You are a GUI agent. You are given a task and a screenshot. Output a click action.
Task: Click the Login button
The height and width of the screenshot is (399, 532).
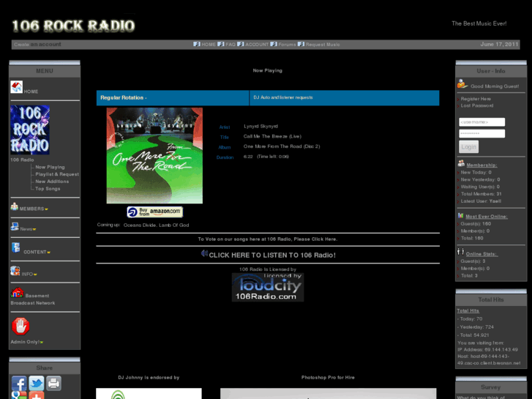[468, 146]
